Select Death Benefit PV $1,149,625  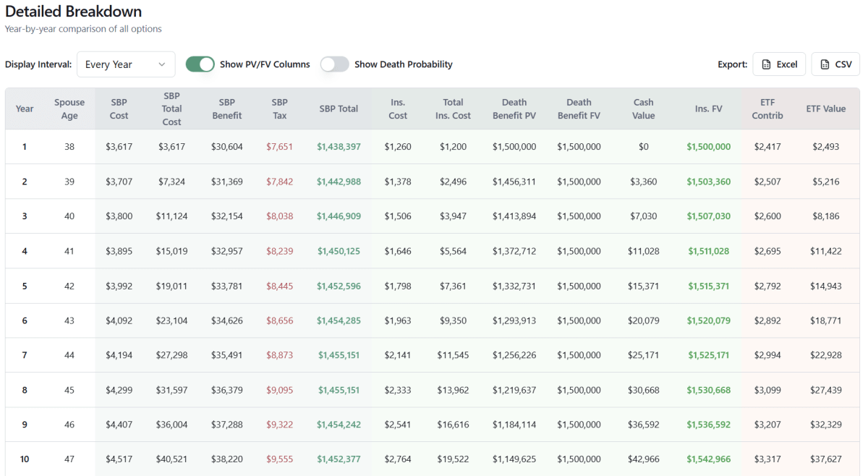coord(514,459)
